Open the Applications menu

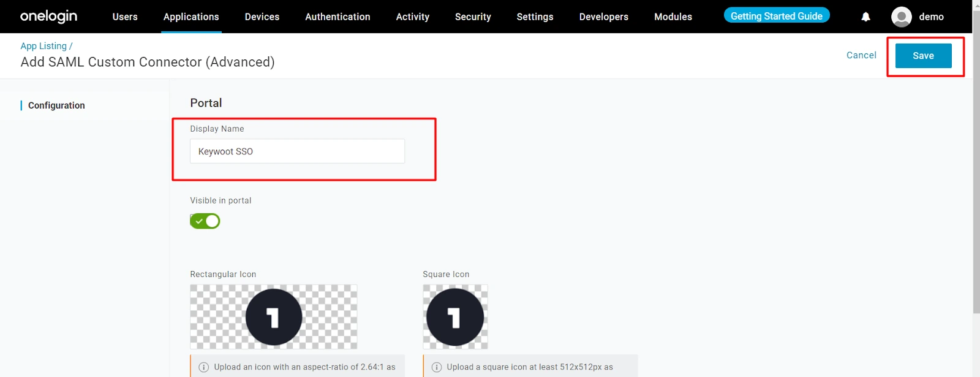click(191, 17)
